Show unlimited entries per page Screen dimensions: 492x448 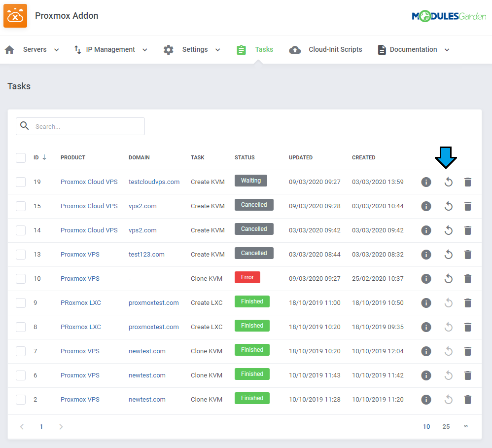point(466,426)
